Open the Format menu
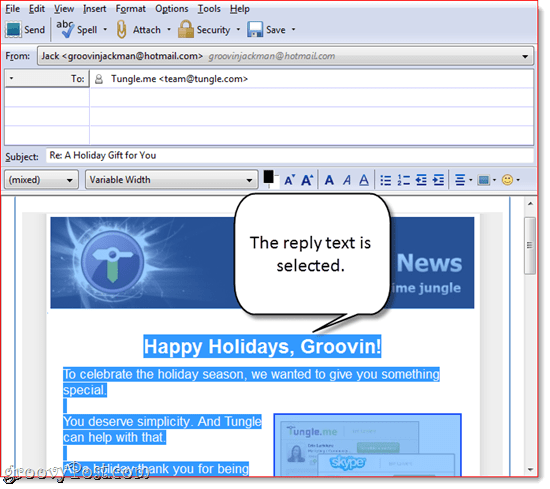The height and width of the screenshot is (489, 550). [x=130, y=9]
